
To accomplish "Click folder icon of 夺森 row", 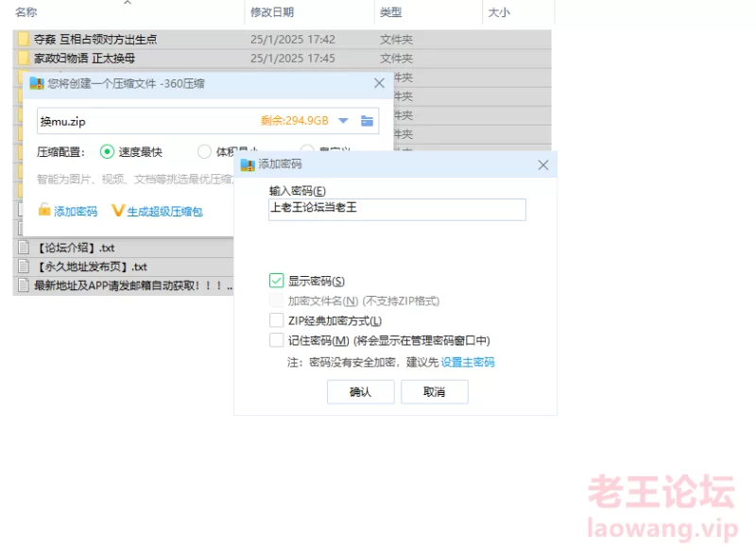I will point(24,39).
